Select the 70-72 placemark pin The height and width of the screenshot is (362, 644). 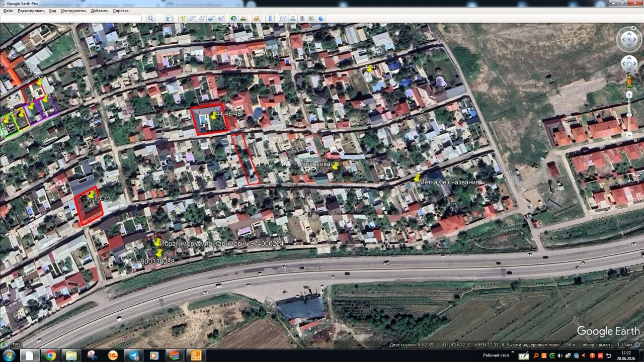91,195
